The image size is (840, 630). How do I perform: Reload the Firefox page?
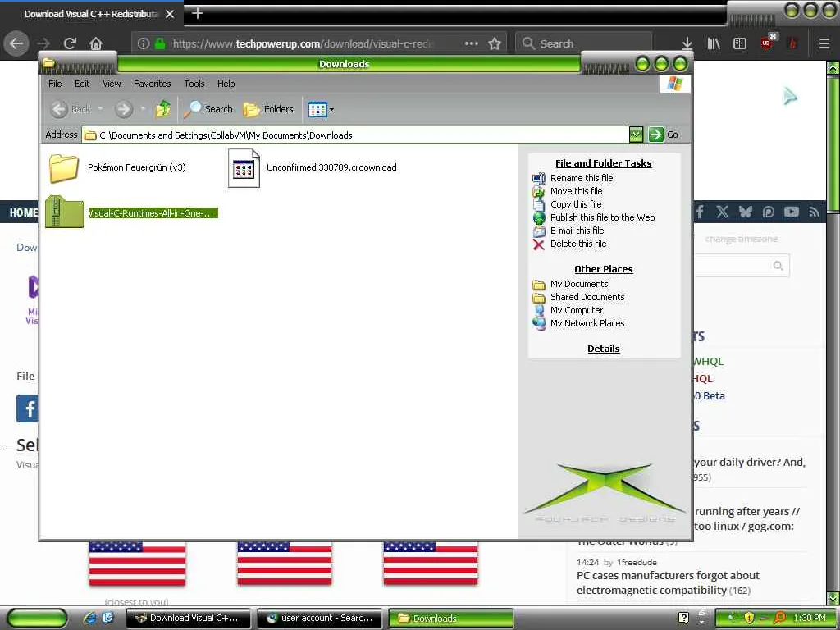pyautogui.click(x=71, y=43)
